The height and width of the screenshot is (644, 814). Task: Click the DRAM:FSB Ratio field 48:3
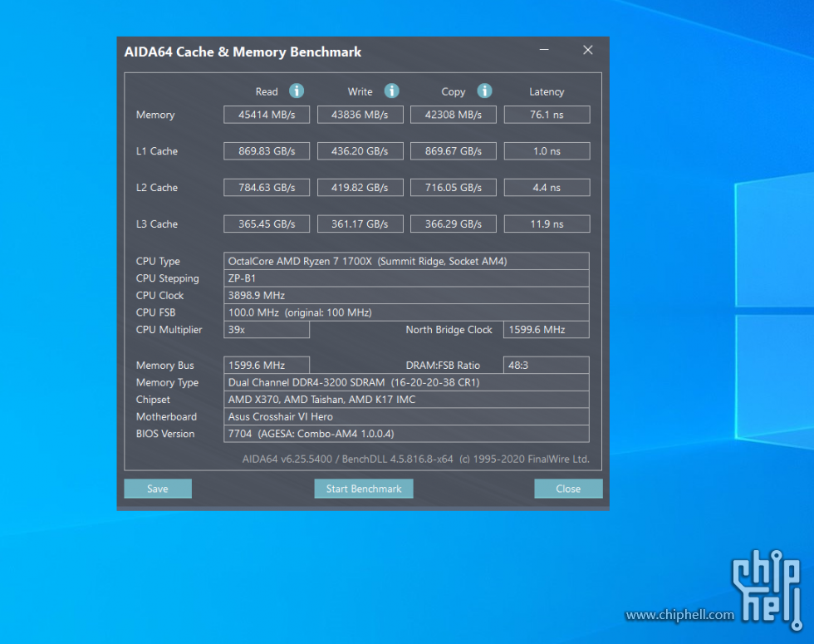pos(547,365)
